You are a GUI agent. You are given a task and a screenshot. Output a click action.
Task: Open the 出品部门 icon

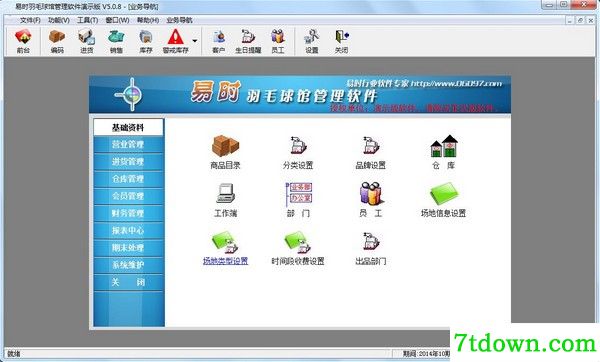tap(370, 242)
